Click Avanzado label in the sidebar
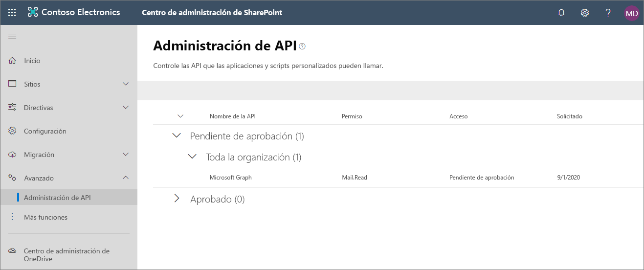 coord(39,178)
